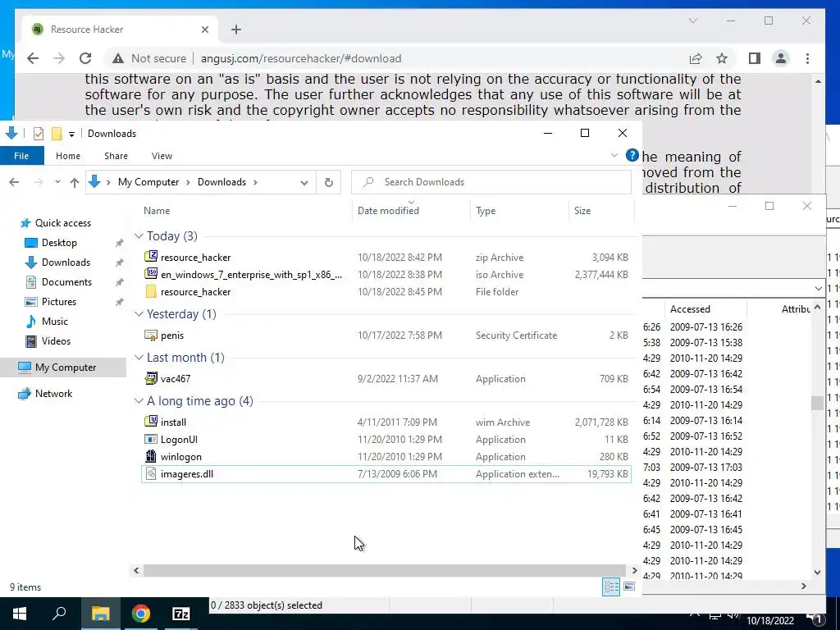Bookmark this page with the star icon
The image size is (840, 630).
point(722,58)
